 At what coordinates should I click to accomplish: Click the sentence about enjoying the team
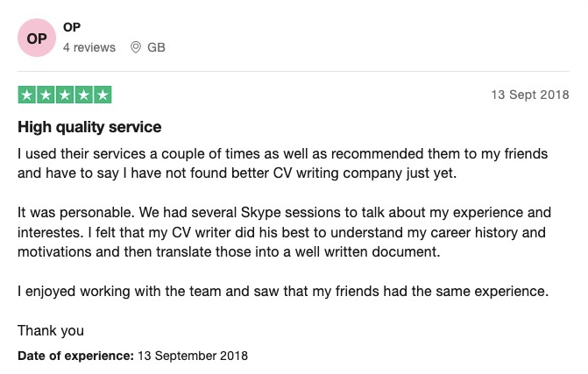click(283, 291)
